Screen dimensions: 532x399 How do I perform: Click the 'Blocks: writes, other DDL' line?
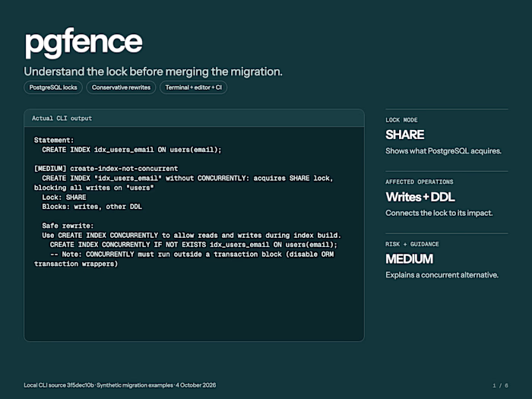tap(92, 207)
